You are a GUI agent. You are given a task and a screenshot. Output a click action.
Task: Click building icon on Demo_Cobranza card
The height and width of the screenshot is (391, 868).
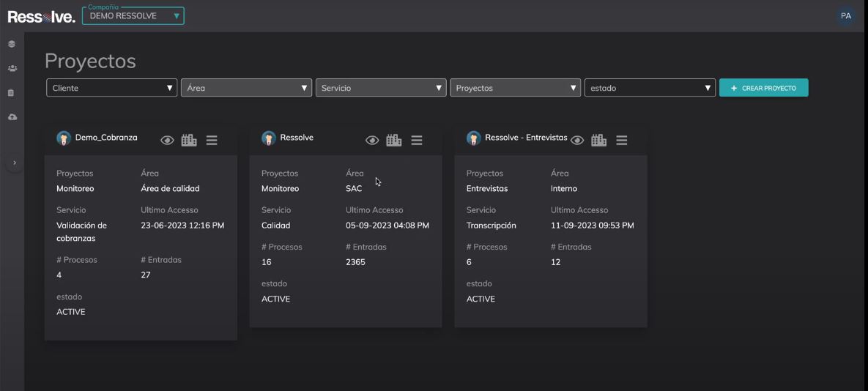pos(189,140)
